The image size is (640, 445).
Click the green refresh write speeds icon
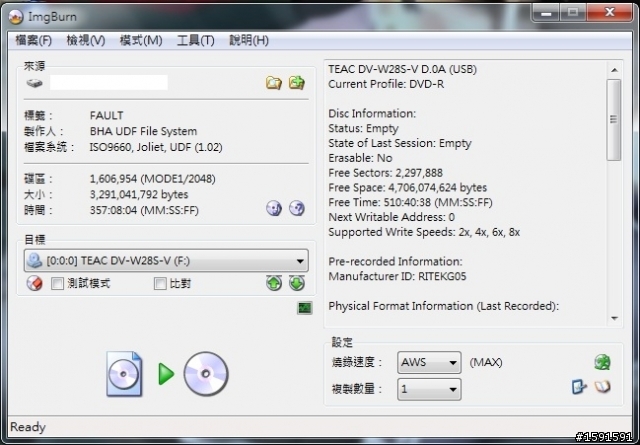tap(602, 362)
